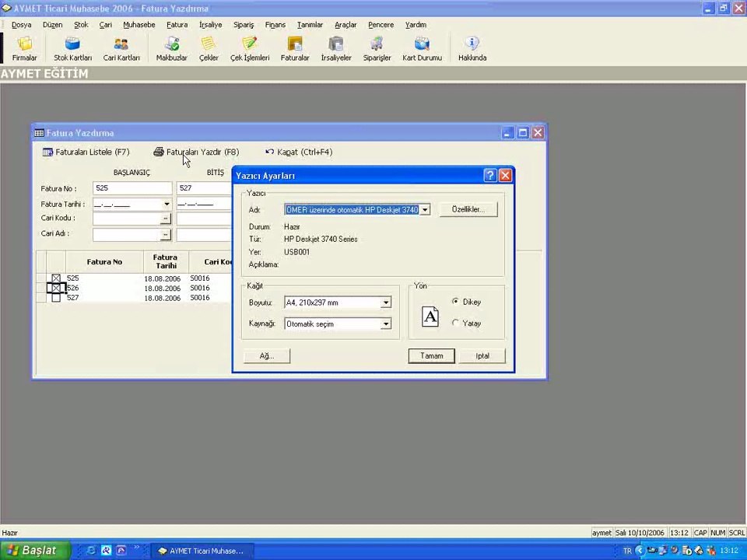Screen dimensions: 747x560
Task: Click the Kart Durumu toolbar icon
Action: pos(422,48)
